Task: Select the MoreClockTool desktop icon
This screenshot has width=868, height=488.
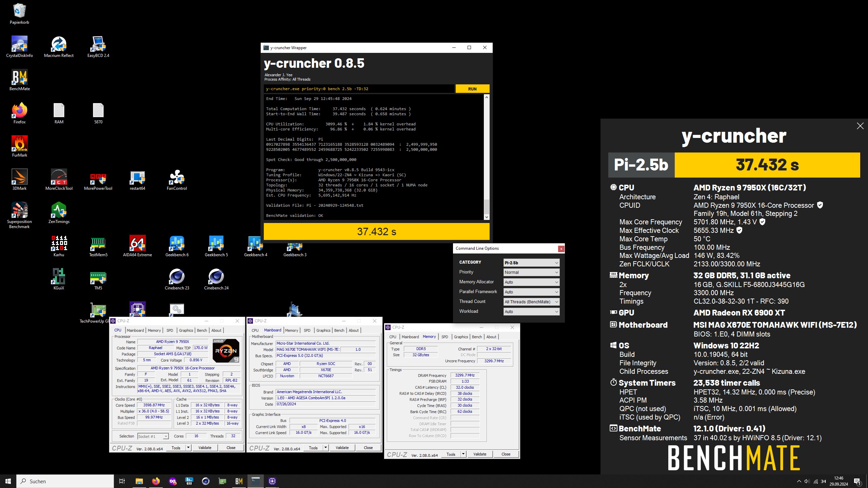Action: 59,180
